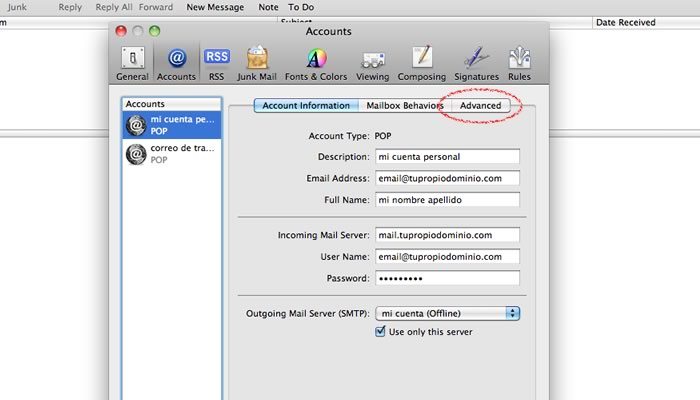Click the Description field
The image size is (700, 400).
click(x=447, y=157)
